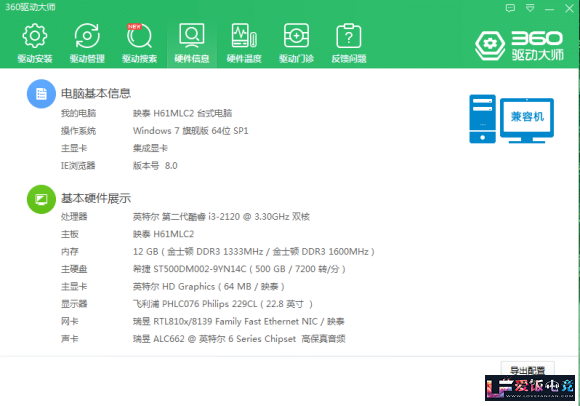The image size is (580, 406).
Task: Open the title bar dropdown menu arrow
Action: [x=530, y=8]
